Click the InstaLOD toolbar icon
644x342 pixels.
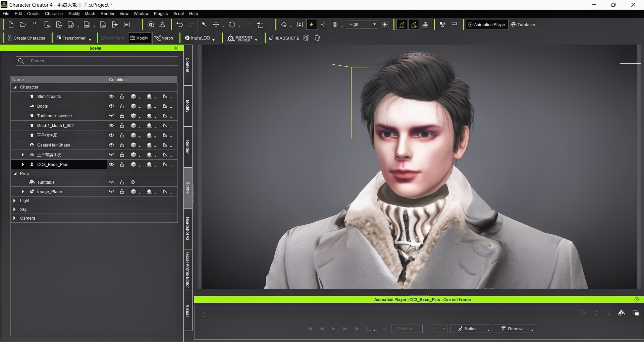197,38
